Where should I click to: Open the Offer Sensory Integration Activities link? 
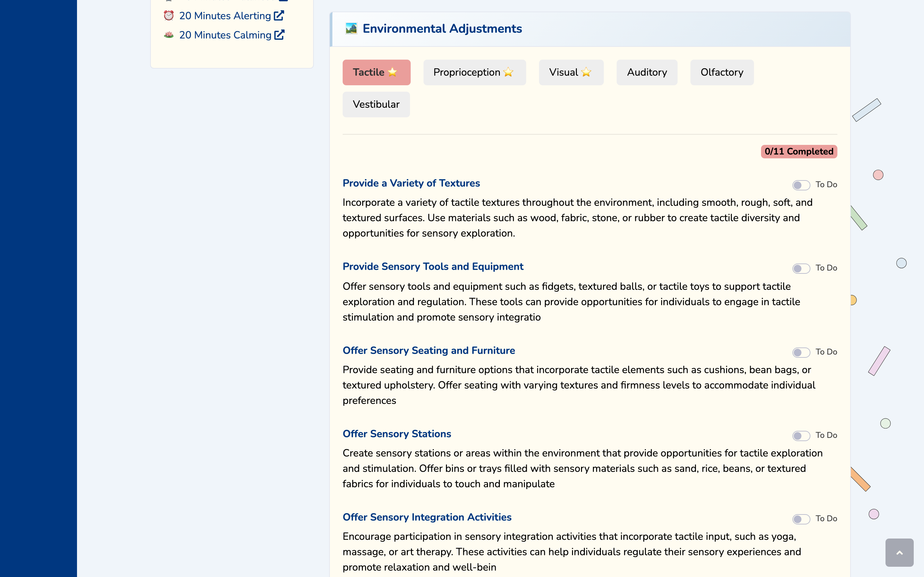(x=426, y=517)
